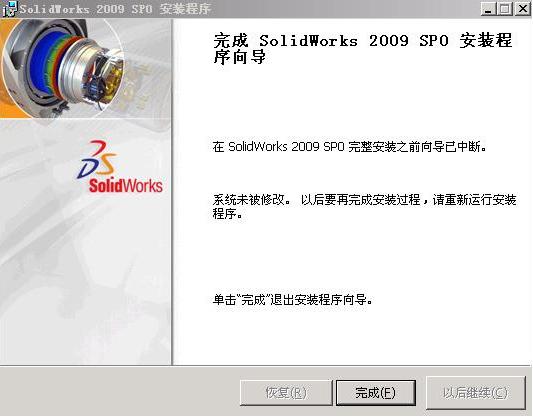Click the message saying wizard was 中断
Image resolution: width=533 pixels, height=417 pixels.
350,147
